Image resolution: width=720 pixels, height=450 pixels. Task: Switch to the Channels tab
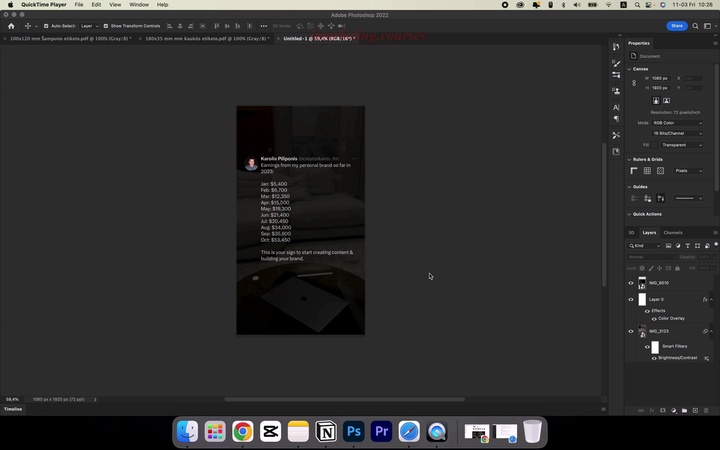673,232
